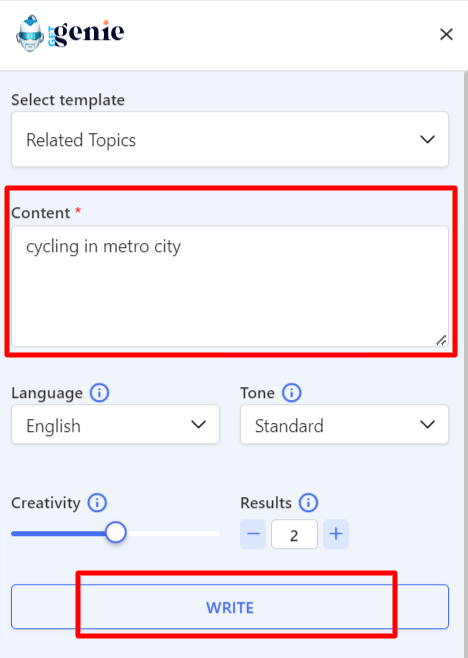Open the Standard tone dropdown
Screen dimensions: 468x658
tap(344, 424)
